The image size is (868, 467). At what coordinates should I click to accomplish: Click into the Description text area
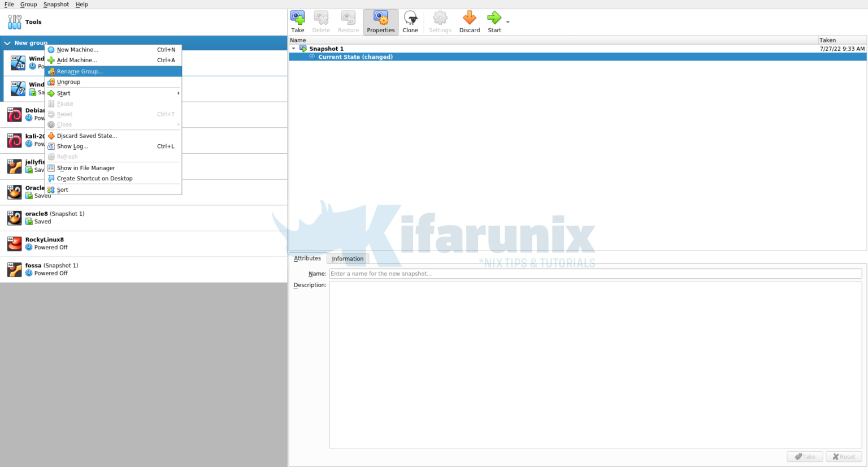coord(595,365)
